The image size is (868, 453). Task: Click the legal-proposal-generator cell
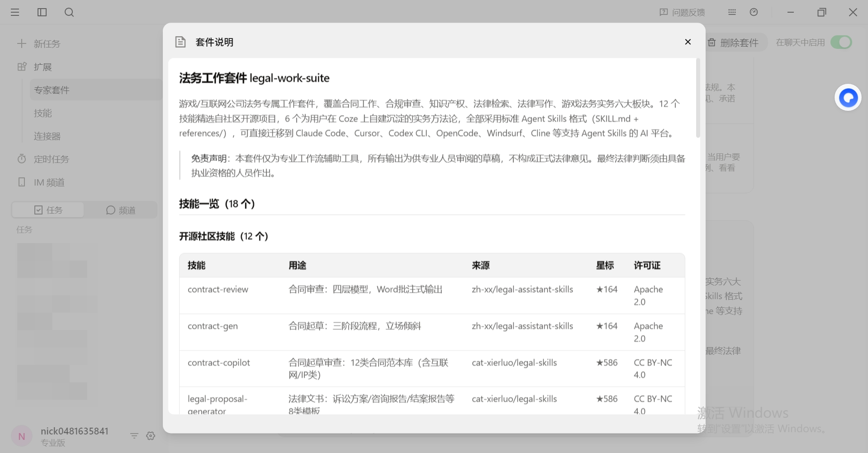(218, 405)
